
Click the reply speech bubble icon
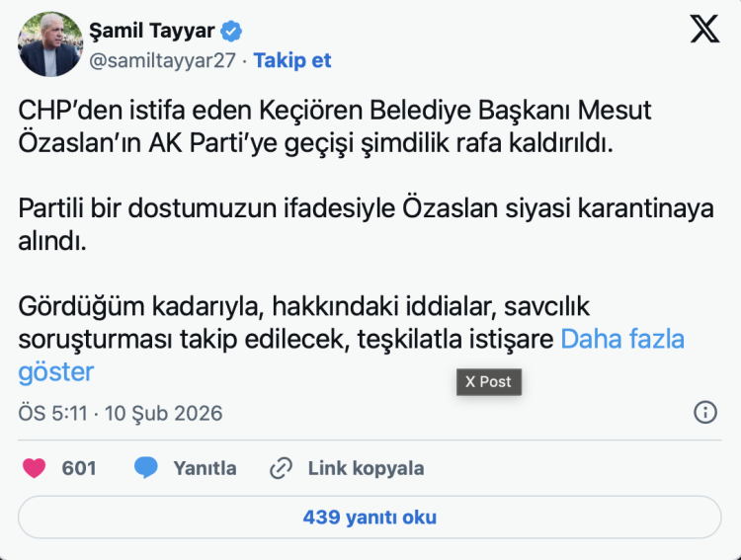146,467
